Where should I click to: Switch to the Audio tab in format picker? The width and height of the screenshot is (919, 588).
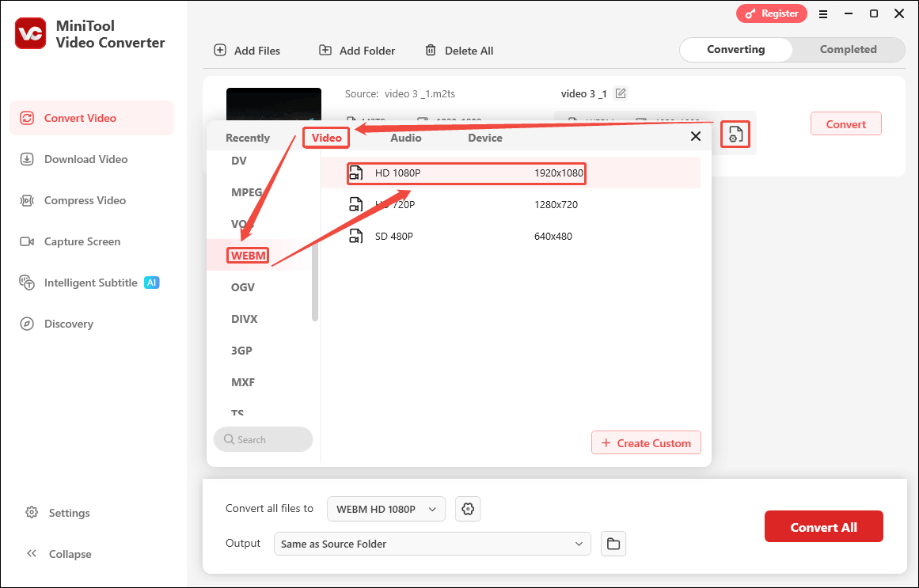[405, 137]
